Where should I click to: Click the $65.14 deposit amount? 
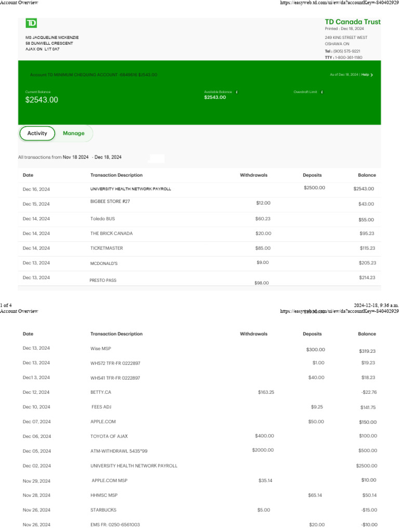(x=315, y=495)
